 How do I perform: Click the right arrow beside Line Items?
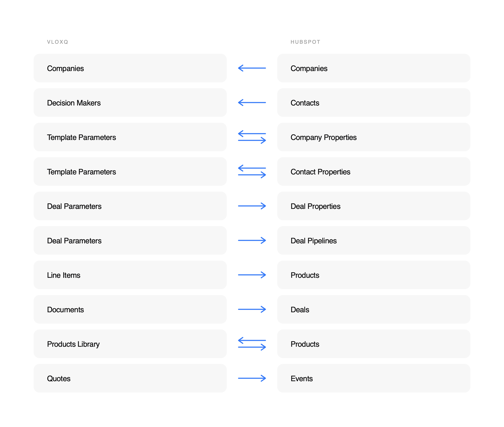pos(252,275)
